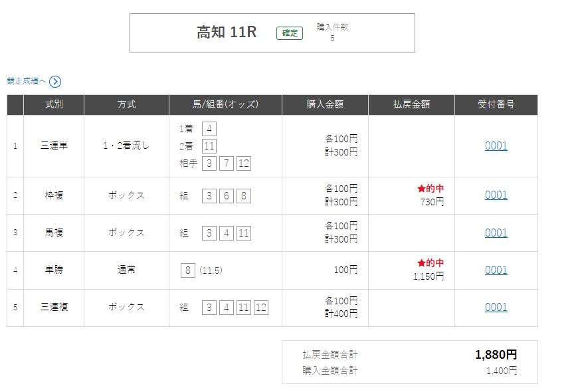Open receipt 0001 for the 三連複 bet

496,307
